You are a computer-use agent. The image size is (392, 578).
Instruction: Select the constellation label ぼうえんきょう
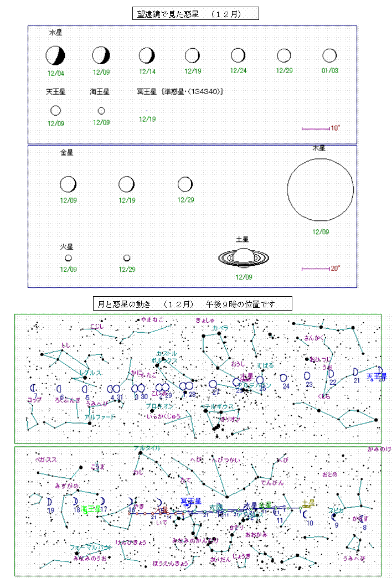[171, 563]
